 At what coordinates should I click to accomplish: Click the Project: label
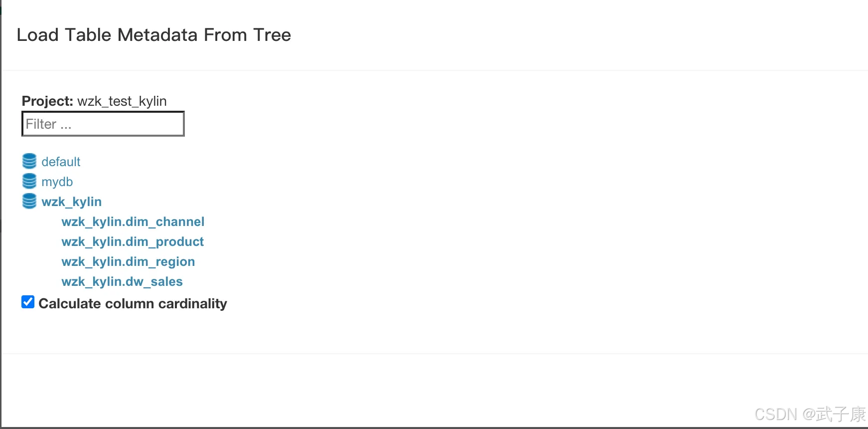pyautogui.click(x=48, y=101)
